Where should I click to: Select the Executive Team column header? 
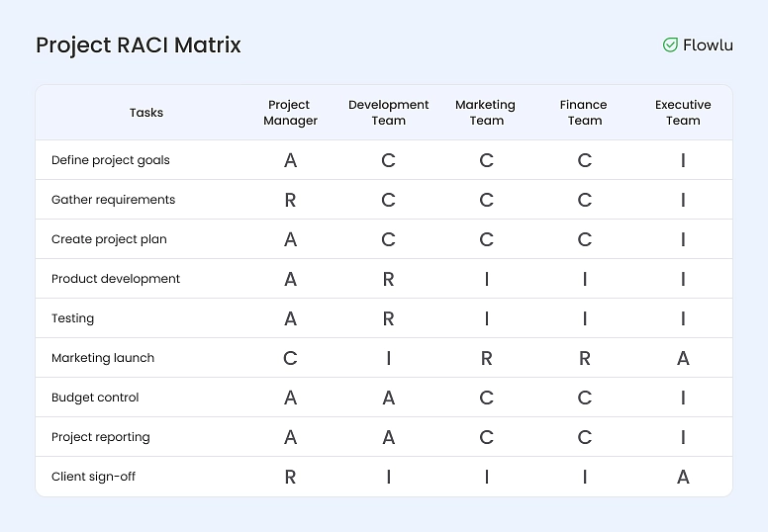pyautogui.click(x=683, y=113)
